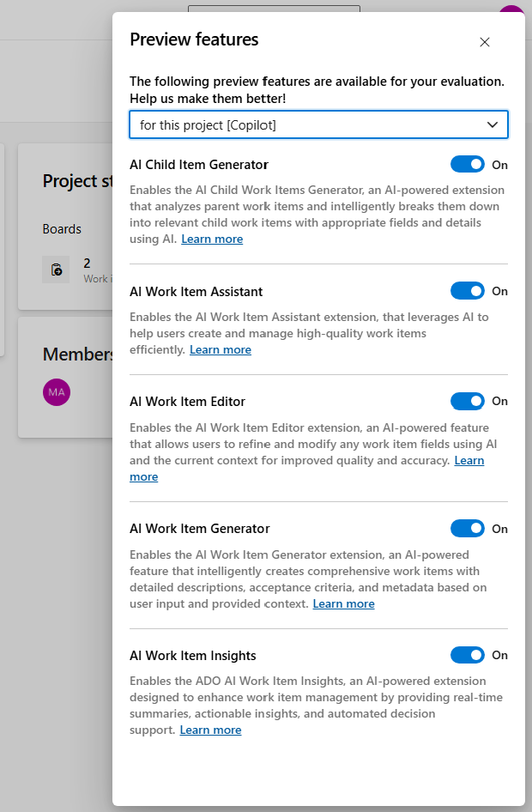Open Learn more for AI Work Item Generator
Screen dimensions: 532x812
[x=343, y=603]
